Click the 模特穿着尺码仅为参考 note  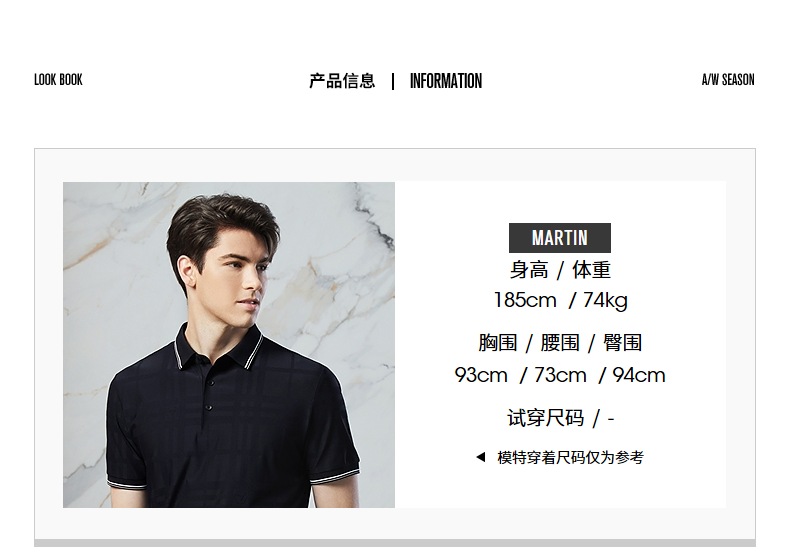570,457
